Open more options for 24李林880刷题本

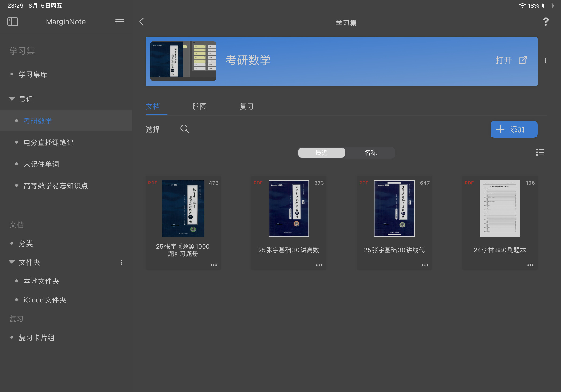(x=530, y=265)
